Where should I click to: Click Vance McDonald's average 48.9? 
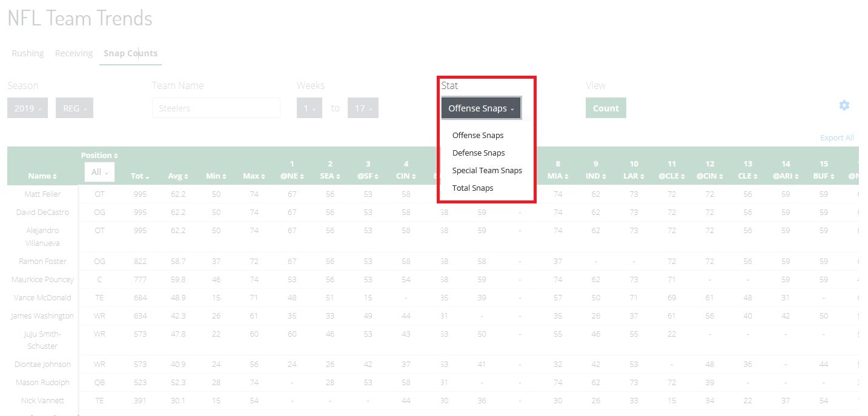(x=178, y=297)
